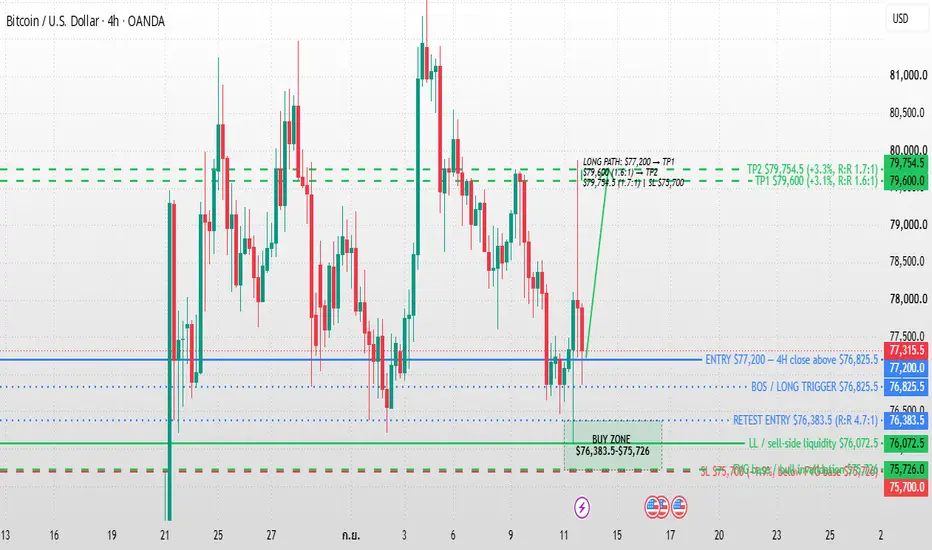Viewport: 932px width, 550px height.
Task: Open the leftmost US flag economic event
Action: coord(653,507)
